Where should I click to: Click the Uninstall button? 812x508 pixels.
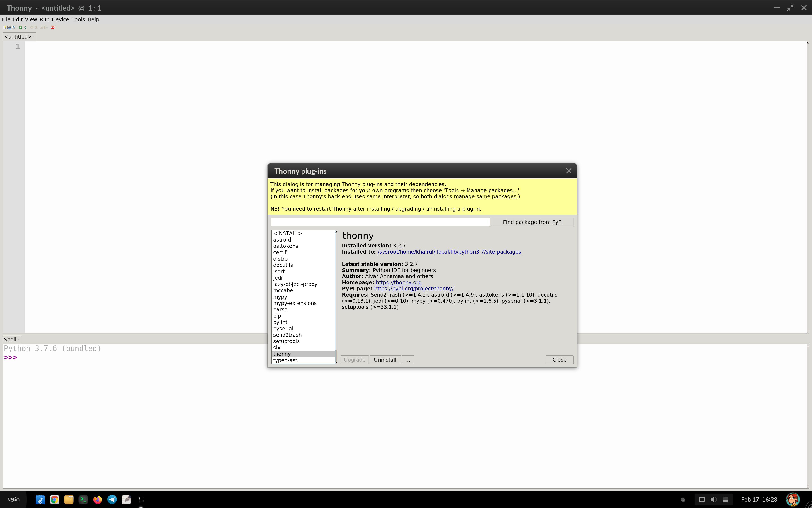(385, 359)
